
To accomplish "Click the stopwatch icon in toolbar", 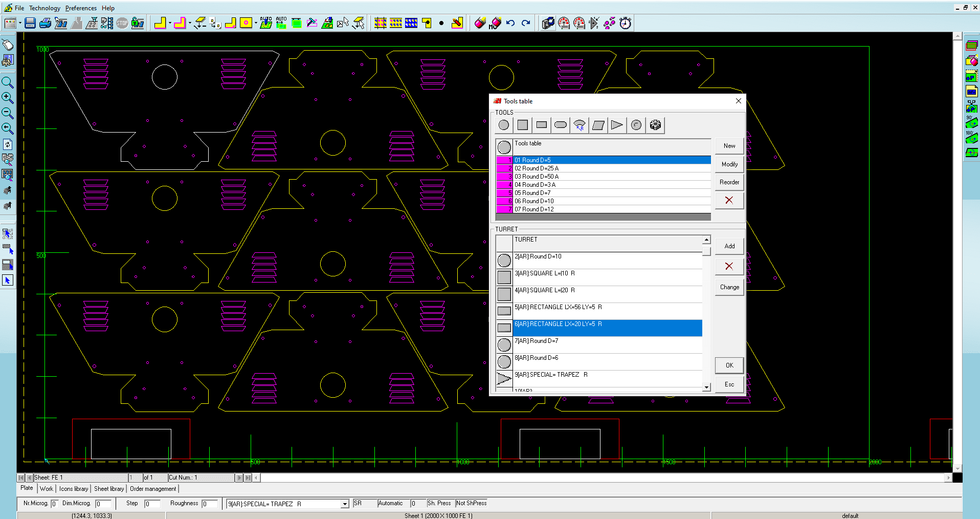I will (x=625, y=23).
